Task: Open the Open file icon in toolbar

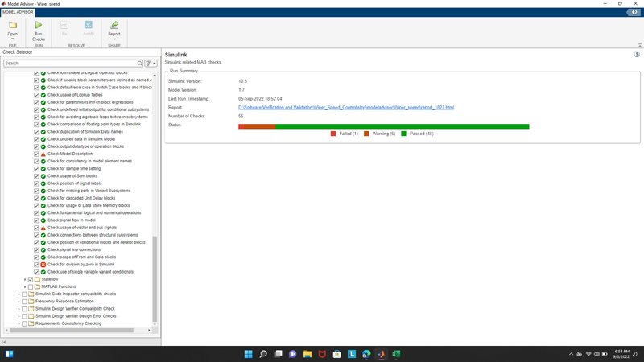Action: click(13, 26)
